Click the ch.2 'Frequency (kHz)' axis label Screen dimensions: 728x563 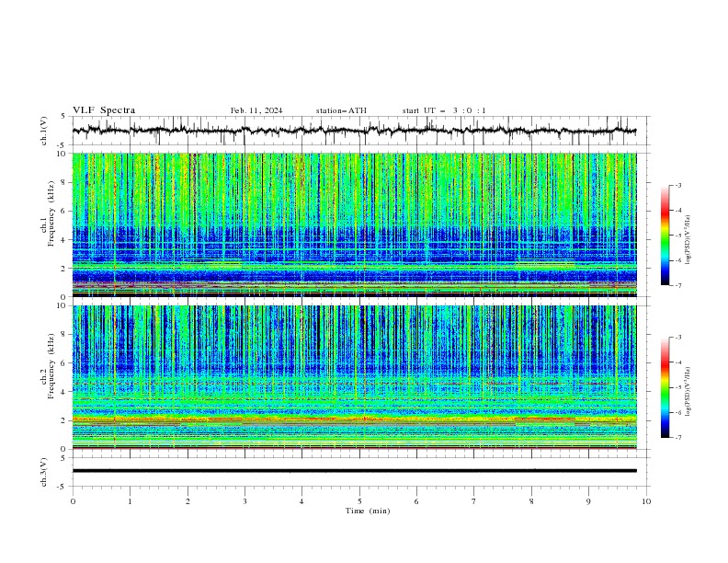coord(51,365)
